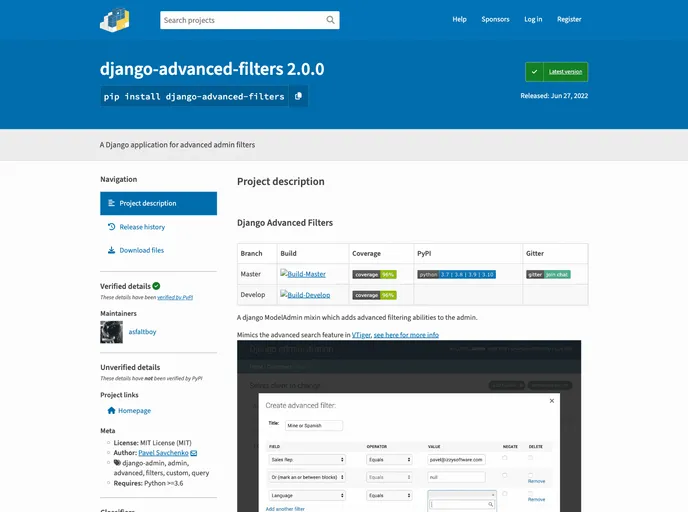Click the Master coverage 96% badge
The height and width of the screenshot is (512, 688).
pyautogui.click(x=374, y=275)
